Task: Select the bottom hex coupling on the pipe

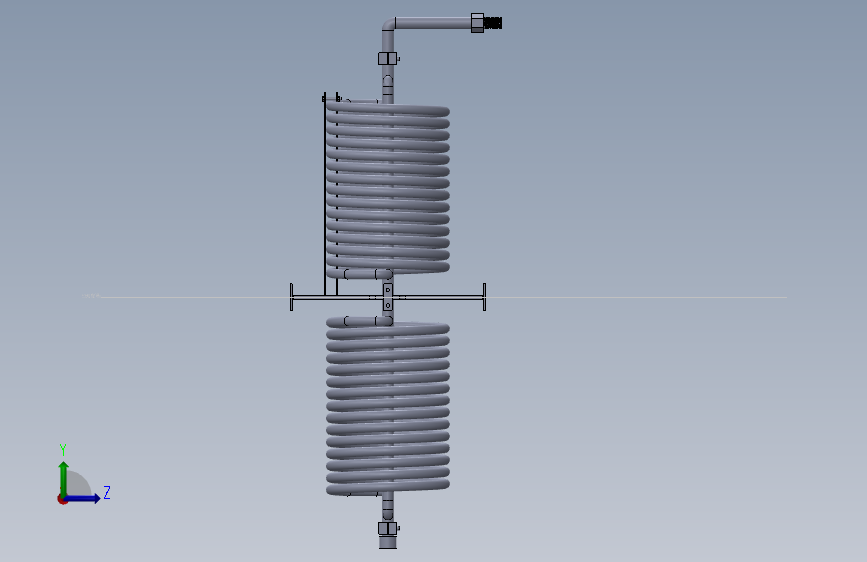Action: click(x=388, y=528)
